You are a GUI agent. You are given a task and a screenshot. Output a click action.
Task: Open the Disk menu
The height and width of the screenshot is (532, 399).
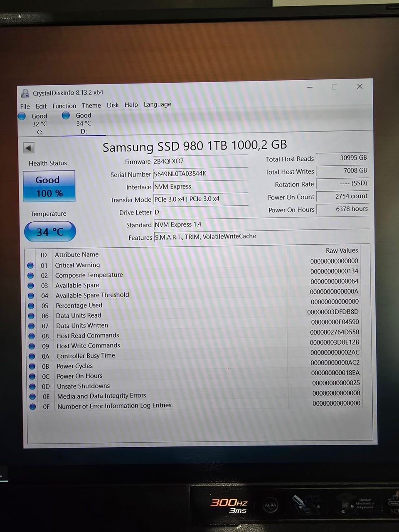coord(113,105)
